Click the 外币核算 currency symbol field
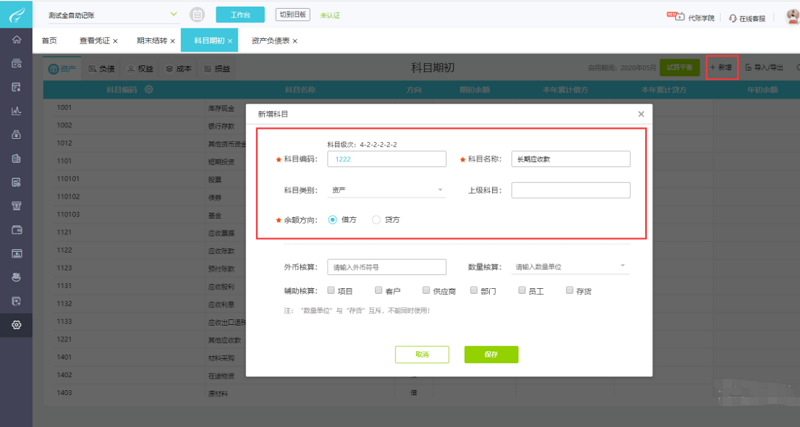Image resolution: width=800 pixels, height=427 pixels. [387, 267]
